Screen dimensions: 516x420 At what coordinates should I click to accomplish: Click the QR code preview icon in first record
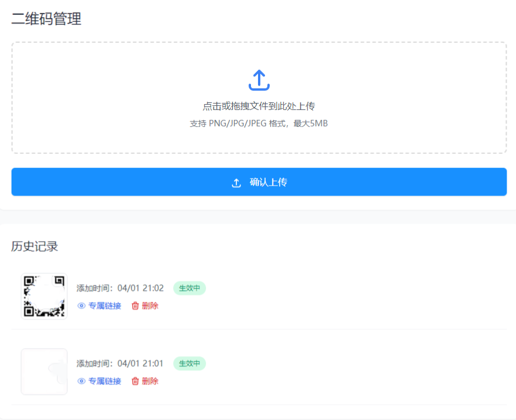click(44, 297)
